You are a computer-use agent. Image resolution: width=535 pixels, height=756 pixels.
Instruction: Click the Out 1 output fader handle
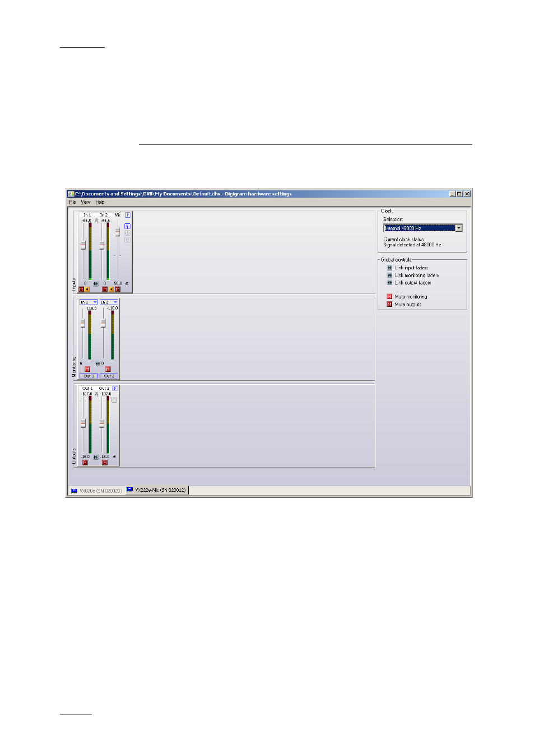point(83,423)
